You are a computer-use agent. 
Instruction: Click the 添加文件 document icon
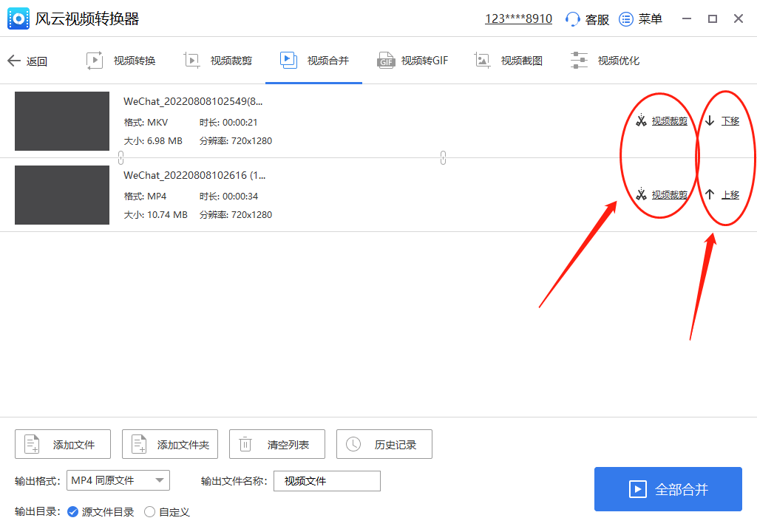pos(32,444)
